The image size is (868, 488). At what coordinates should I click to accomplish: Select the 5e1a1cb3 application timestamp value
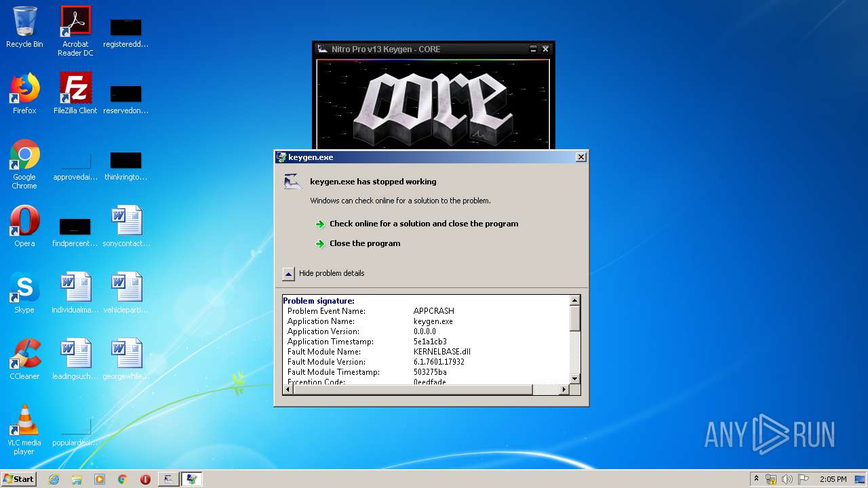coord(430,342)
